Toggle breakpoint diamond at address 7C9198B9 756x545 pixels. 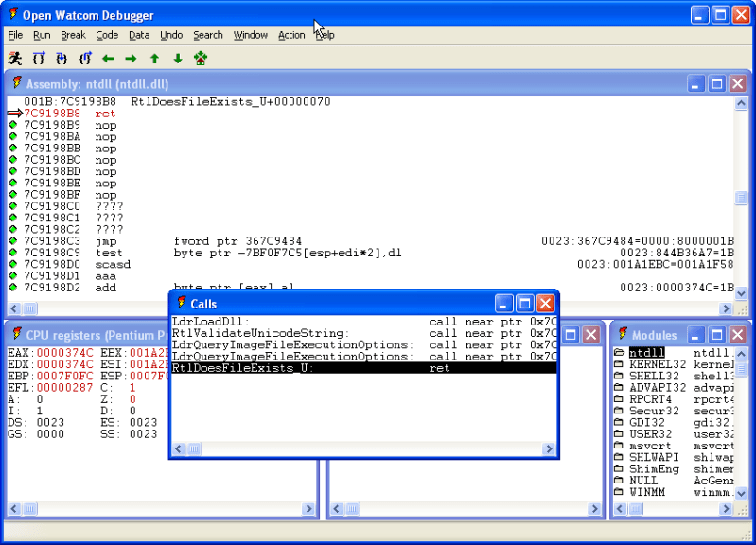[13, 125]
